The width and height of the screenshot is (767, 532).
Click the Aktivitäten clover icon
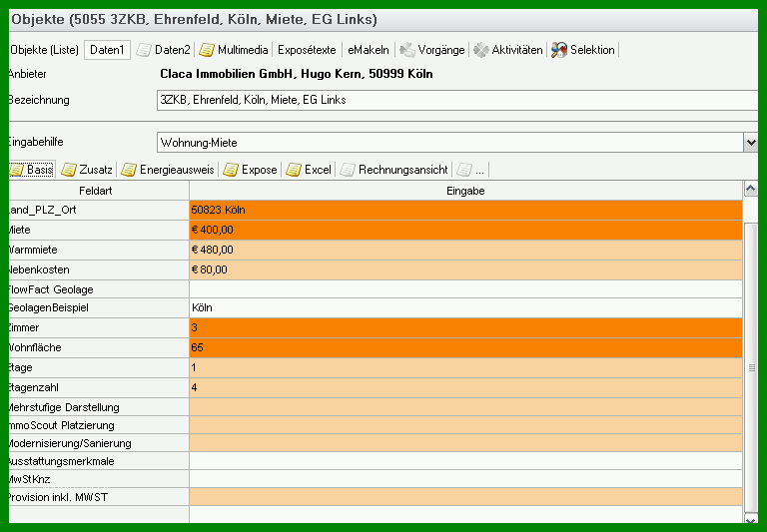(480, 50)
